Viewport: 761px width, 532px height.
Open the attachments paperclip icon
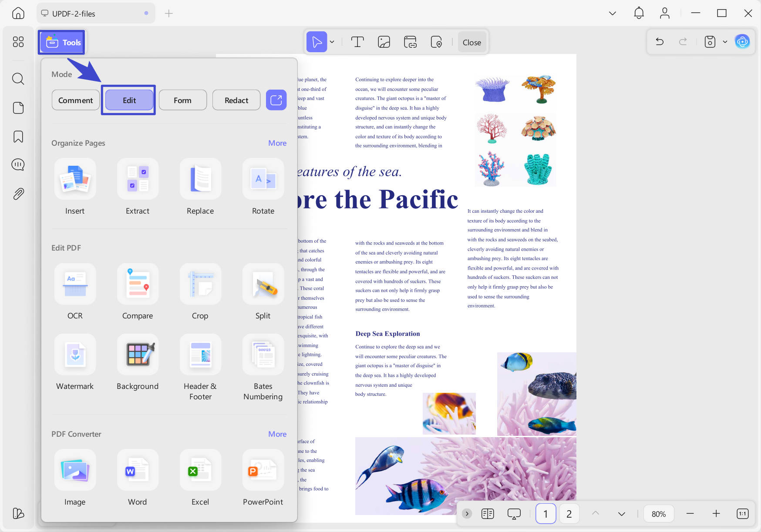[18, 194]
